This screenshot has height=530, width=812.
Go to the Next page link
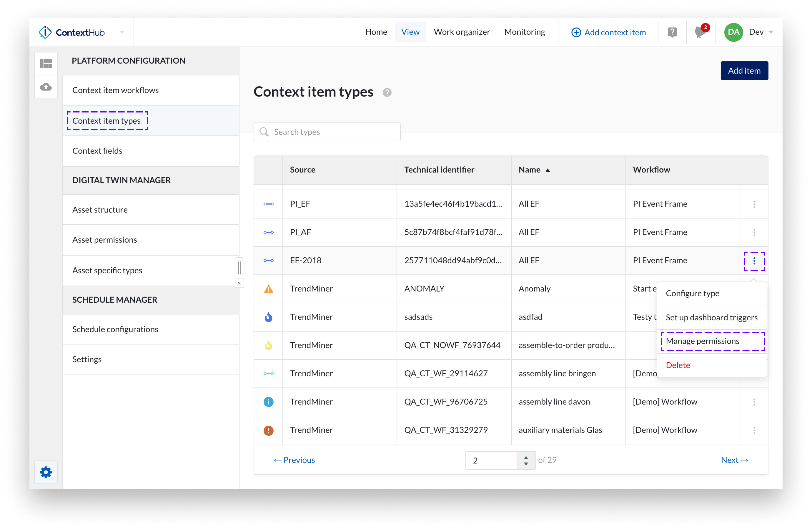tap(734, 460)
